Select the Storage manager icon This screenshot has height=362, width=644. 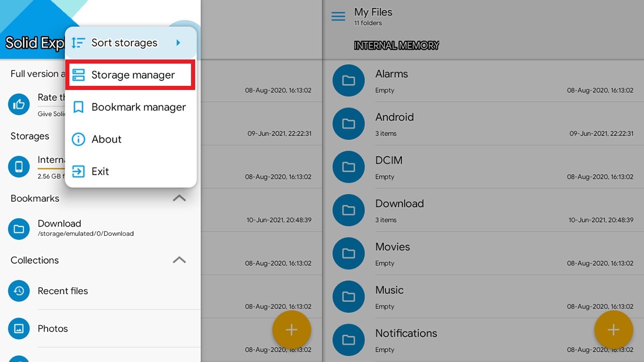tap(78, 74)
